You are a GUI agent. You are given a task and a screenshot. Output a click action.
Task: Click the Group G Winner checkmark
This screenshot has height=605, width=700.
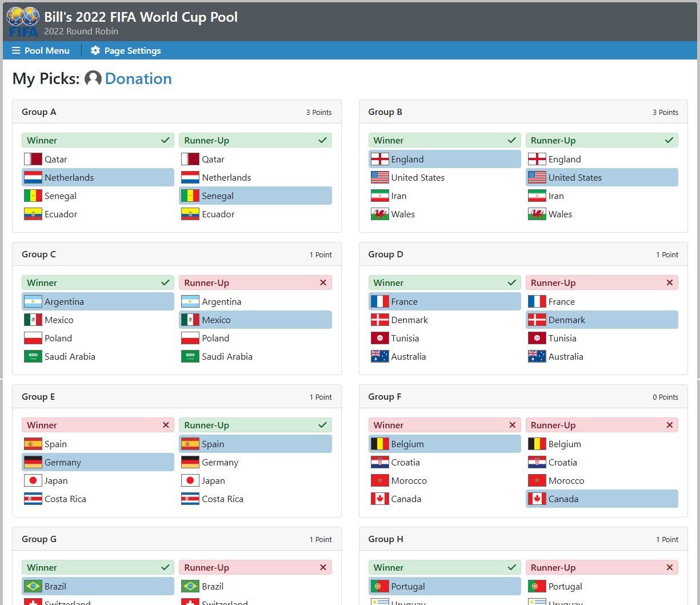(x=165, y=567)
